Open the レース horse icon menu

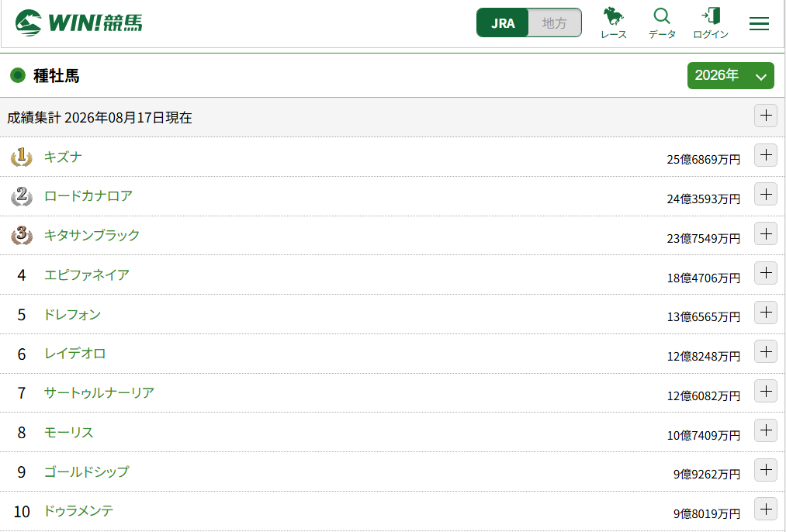(614, 23)
